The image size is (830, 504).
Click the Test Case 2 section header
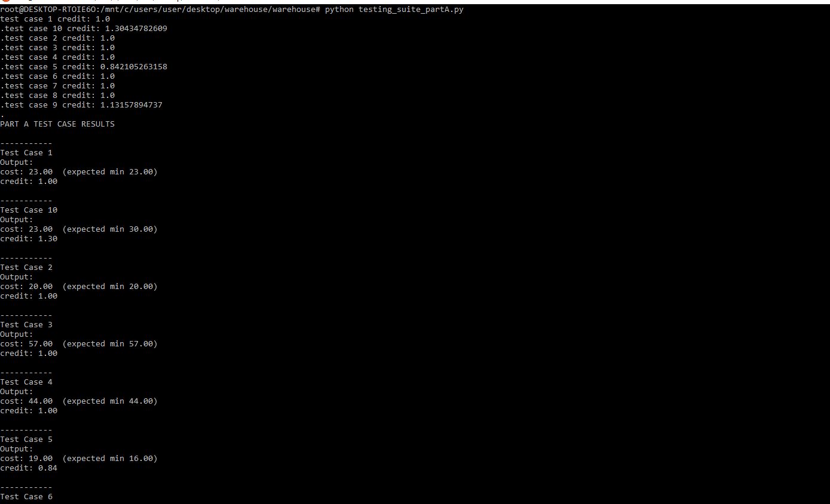(x=26, y=268)
